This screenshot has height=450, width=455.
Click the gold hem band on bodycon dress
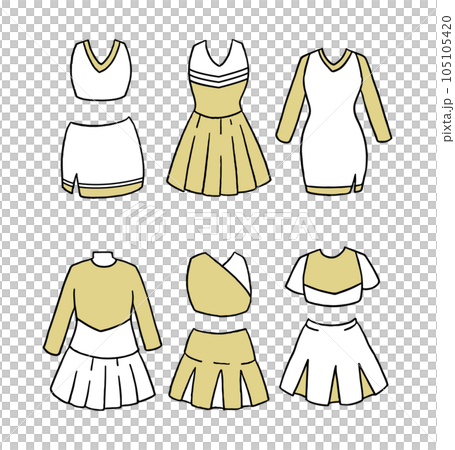334,190
